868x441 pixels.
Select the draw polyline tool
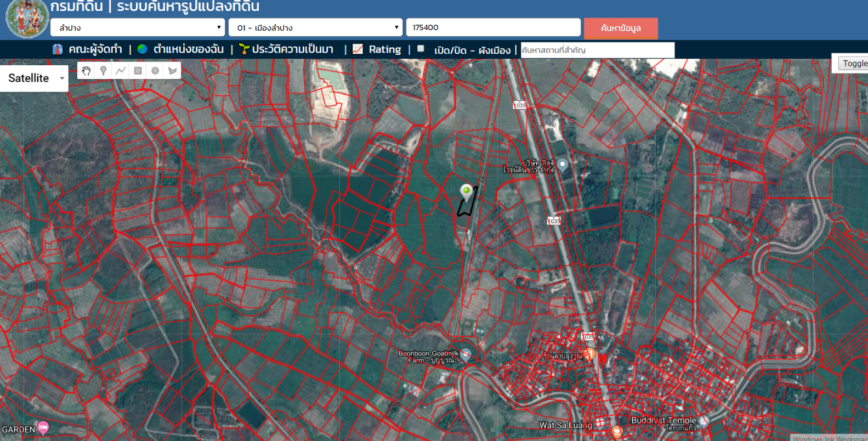pos(121,71)
